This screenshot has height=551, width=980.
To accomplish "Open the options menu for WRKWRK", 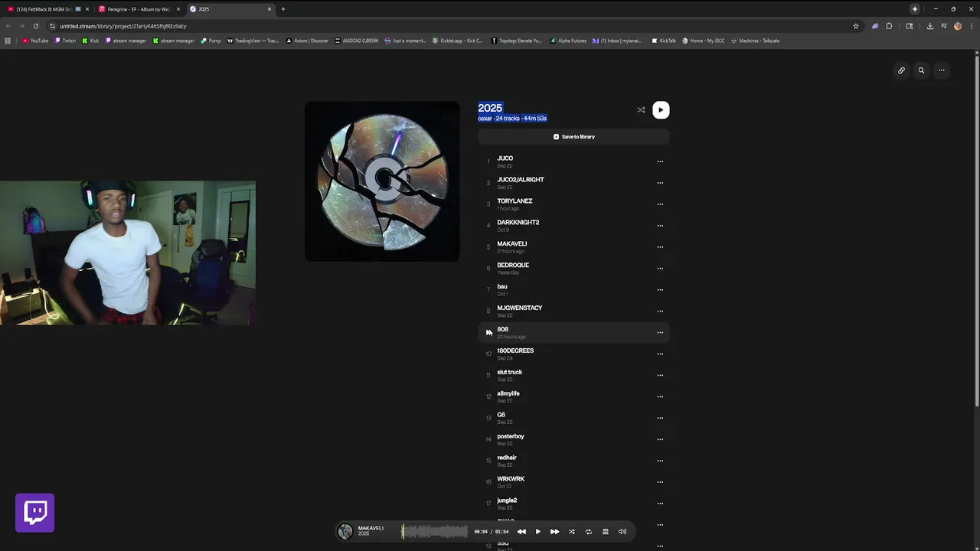I will (660, 482).
